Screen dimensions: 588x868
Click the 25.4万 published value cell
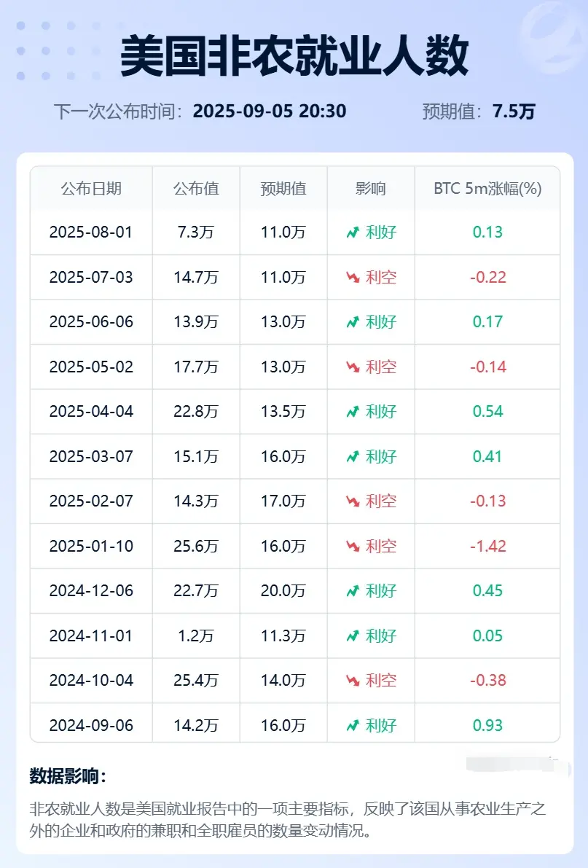[196, 681]
